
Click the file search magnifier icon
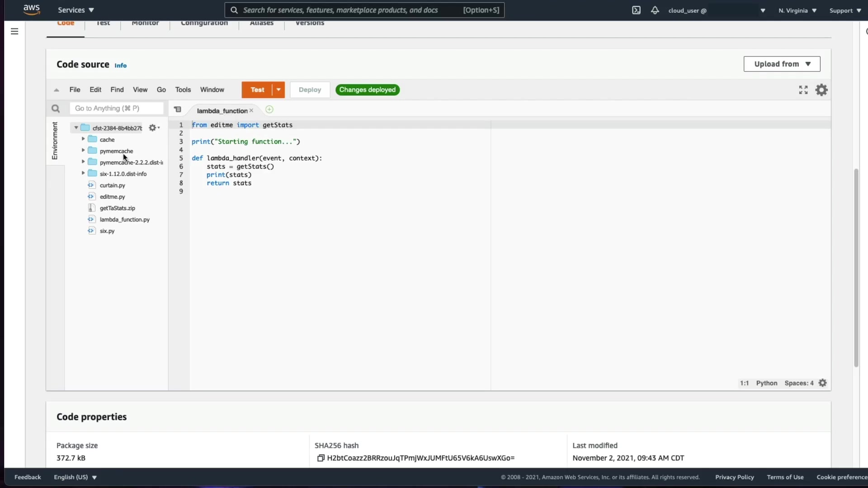(x=56, y=108)
